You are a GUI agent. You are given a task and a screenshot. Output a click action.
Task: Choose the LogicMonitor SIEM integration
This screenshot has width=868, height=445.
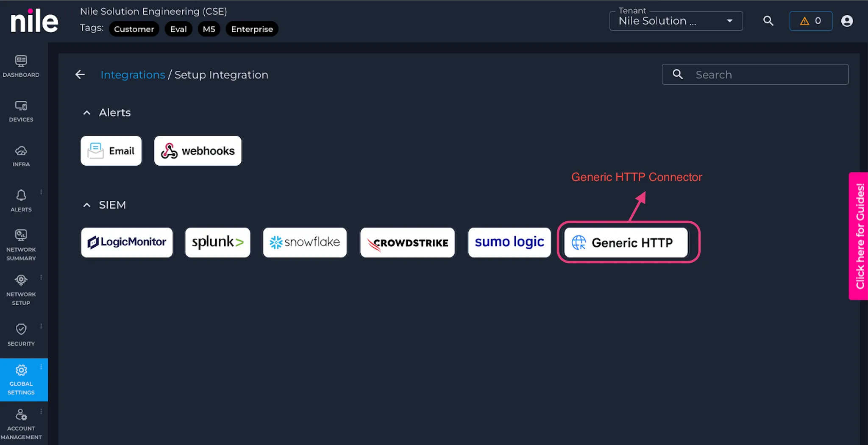coord(127,242)
